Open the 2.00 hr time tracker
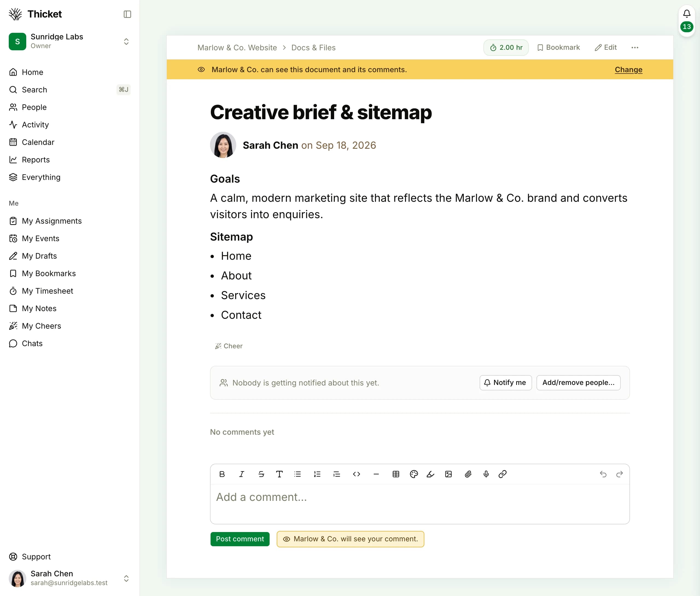Viewport: 700px width, 596px height. coord(506,48)
